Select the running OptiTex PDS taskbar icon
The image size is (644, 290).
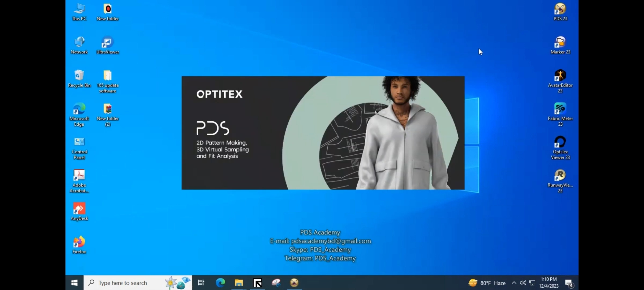257,282
